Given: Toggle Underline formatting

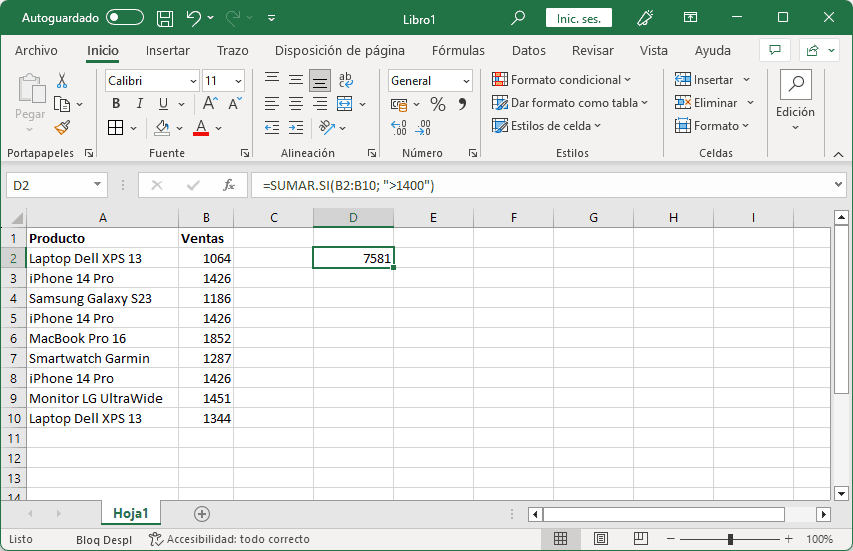Looking at the screenshot, I should tap(163, 103).
